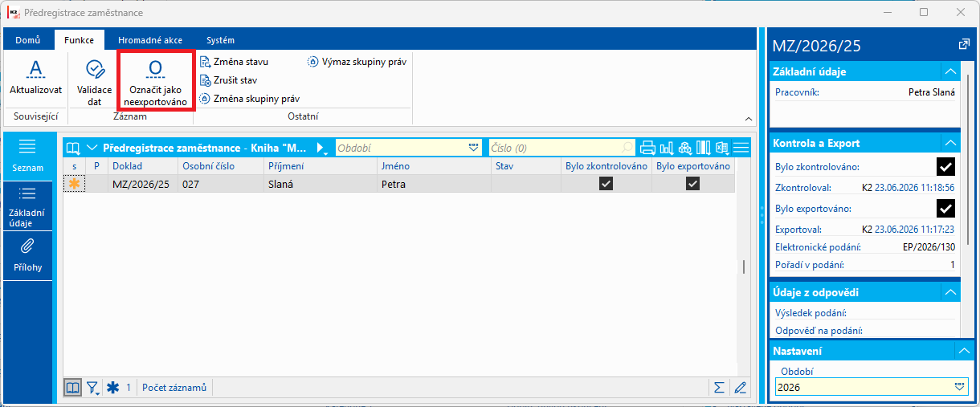Image resolution: width=980 pixels, height=407 pixels.
Task: Open the Systém tab
Action: 220,39
